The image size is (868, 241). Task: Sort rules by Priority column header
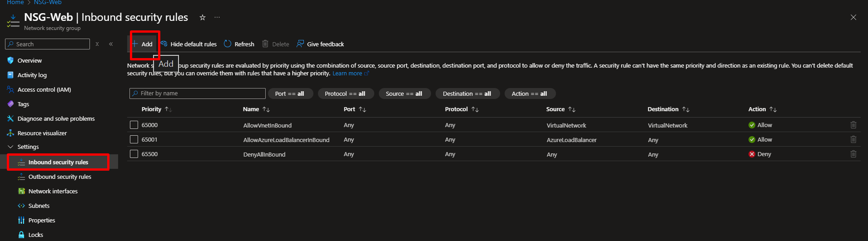[152, 109]
